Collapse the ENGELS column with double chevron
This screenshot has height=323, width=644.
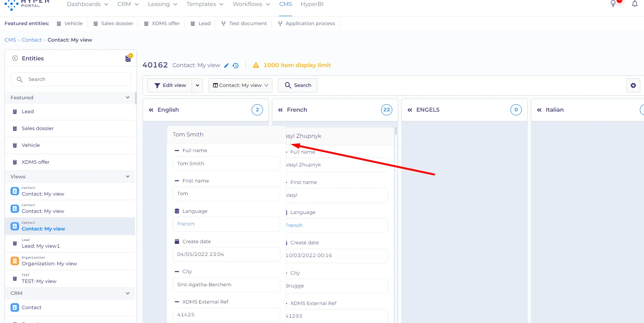(x=410, y=110)
